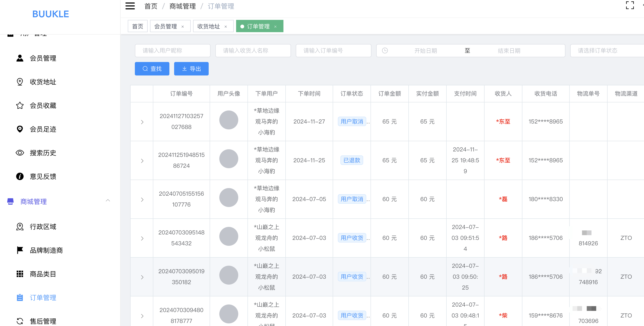The height and width of the screenshot is (326, 644).
Task: Toggle the hamburger sidebar collapse icon
Action: [130, 6]
